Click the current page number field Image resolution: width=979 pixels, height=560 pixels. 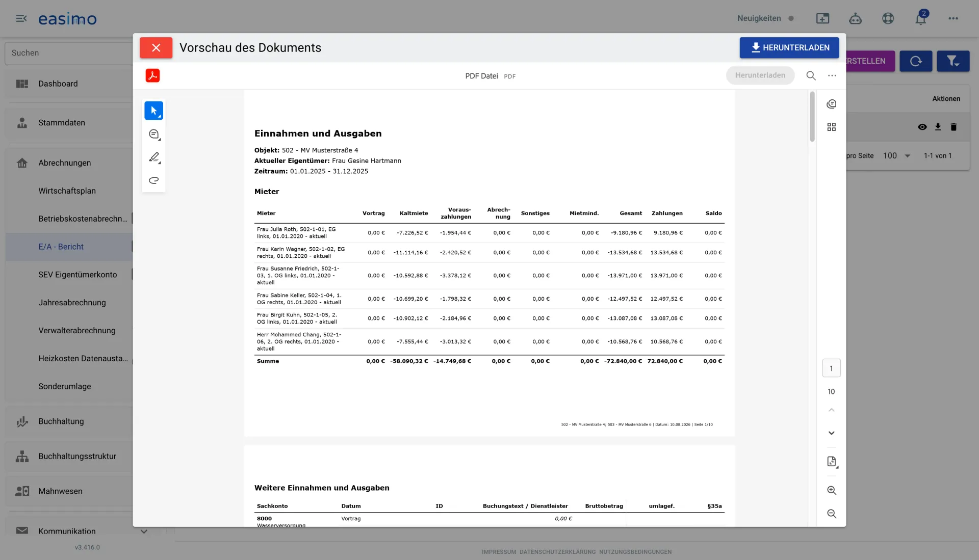pos(832,368)
